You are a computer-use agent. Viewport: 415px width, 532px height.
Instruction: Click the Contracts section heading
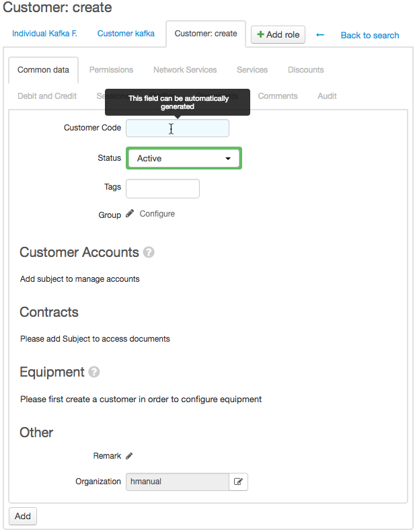click(x=49, y=312)
